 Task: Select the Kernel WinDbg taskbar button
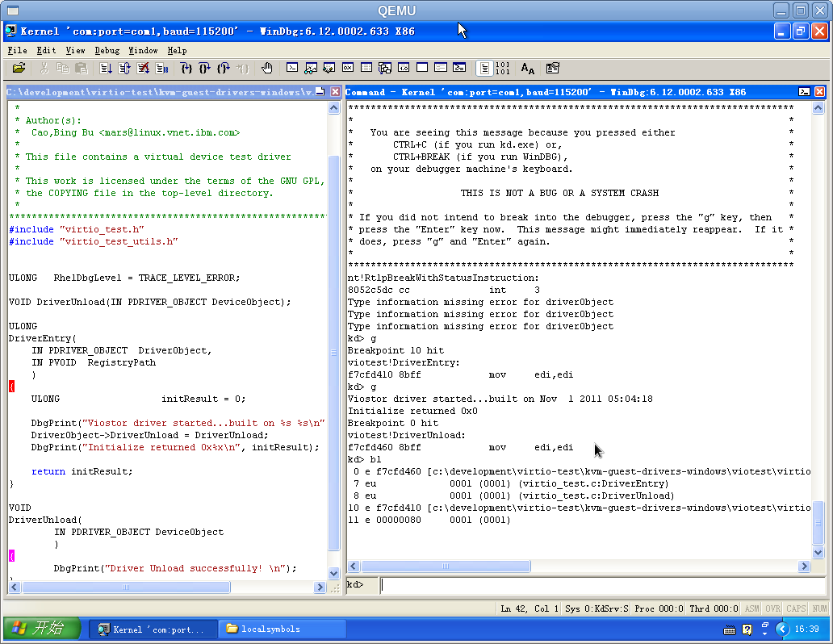(153, 629)
